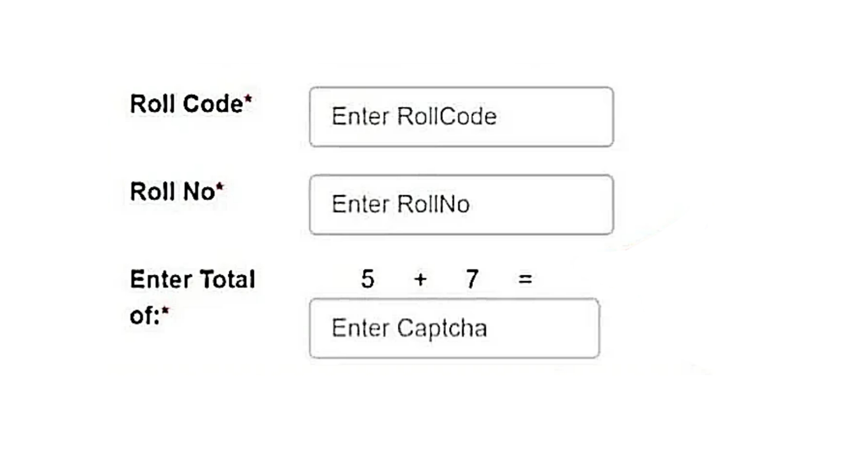The height and width of the screenshot is (473, 868).
Task: Click the equals sign in captcha
Action: pos(525,279)
